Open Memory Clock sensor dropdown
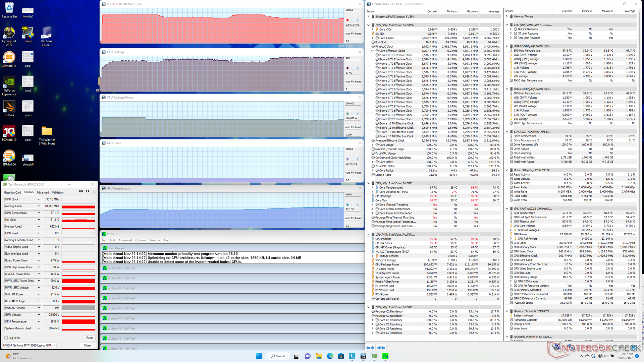644x362 pixels. pos(39,206)
